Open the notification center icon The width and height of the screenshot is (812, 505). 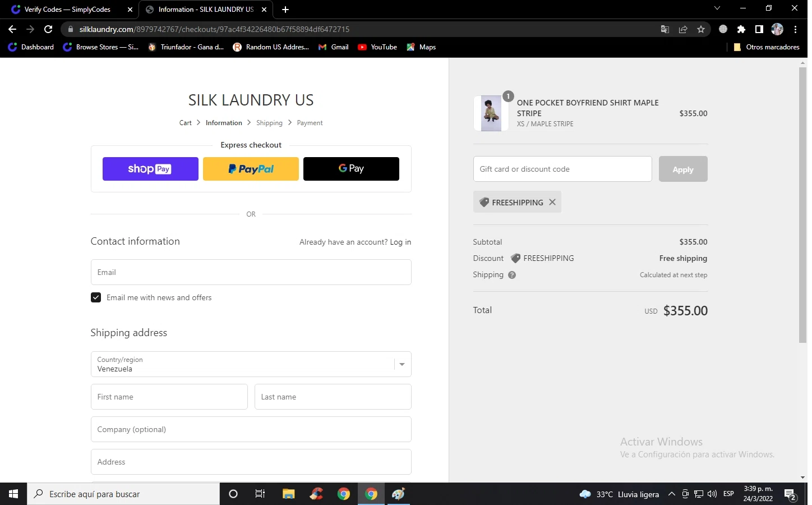click(791, 494)
